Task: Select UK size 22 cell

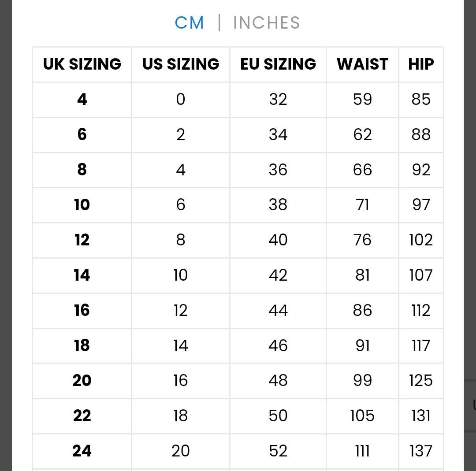Action: click(82, 416)
